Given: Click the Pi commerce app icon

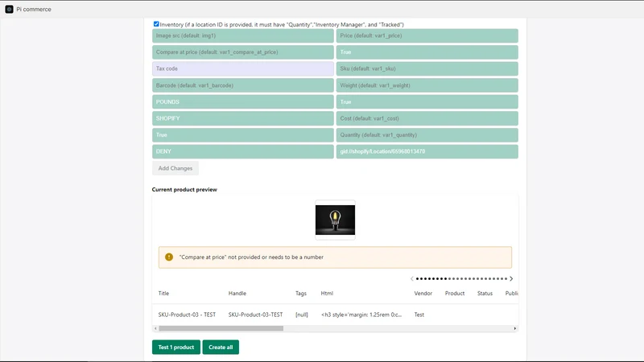Looking at the screenshot, I should click(x=9, y=9).
